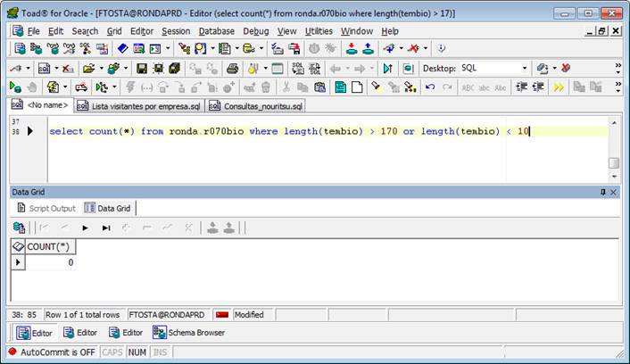Expand the Open file dropdown arrow
Viewport: 630px width, 364px height.
pos(101,68)
